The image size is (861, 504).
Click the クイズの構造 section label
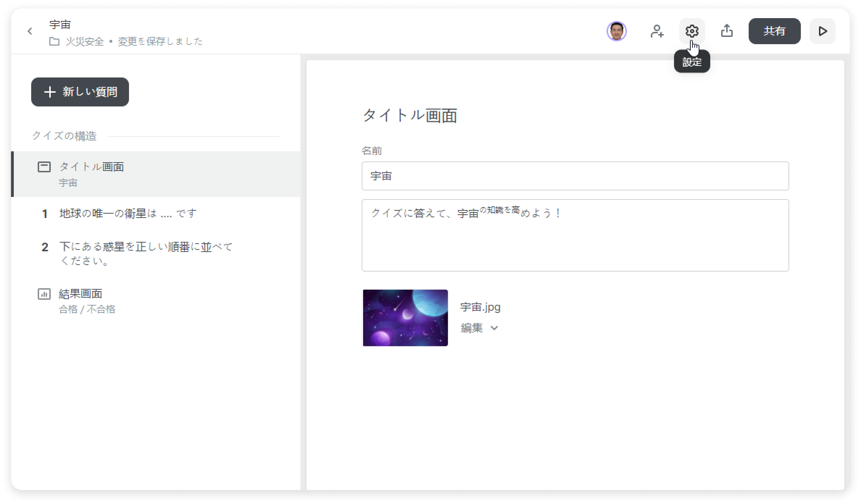64,136
